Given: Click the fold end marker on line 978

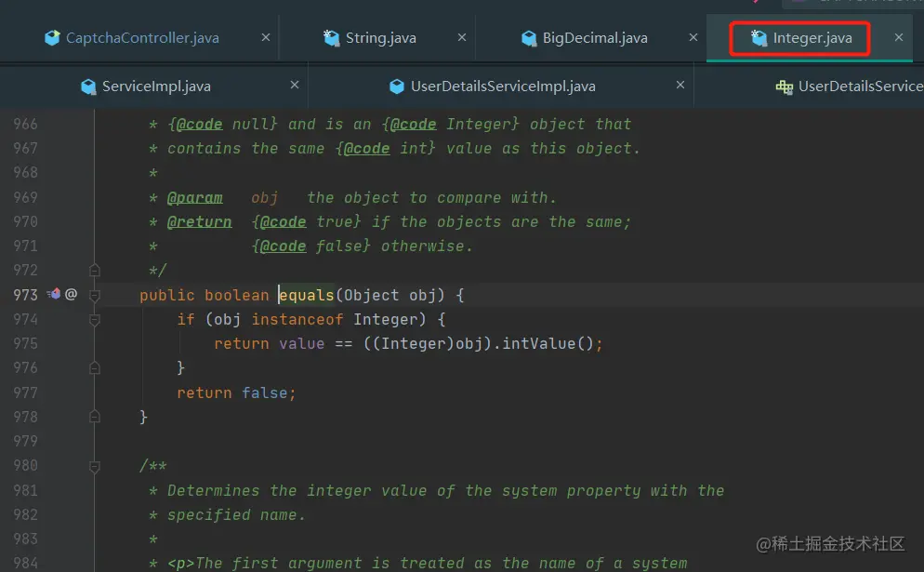Looking at the screenshot, I should pyautogui.click(x=94, y=417).
